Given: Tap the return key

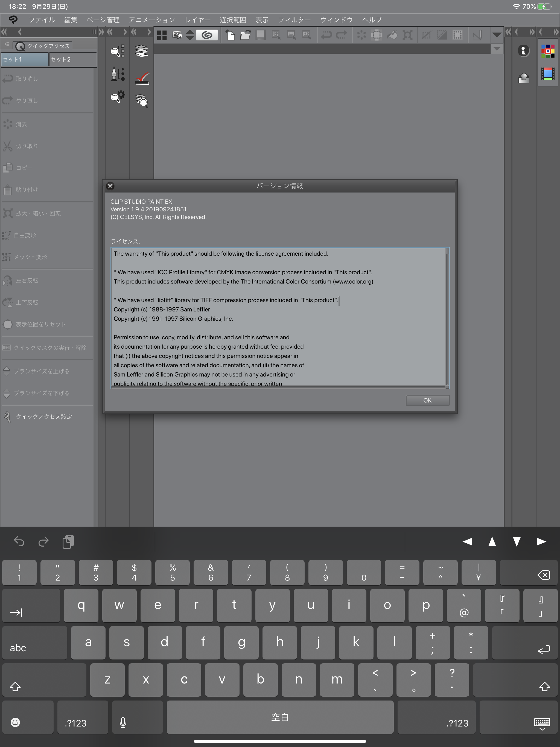Looking at the screenshot, I should point(525,643).
